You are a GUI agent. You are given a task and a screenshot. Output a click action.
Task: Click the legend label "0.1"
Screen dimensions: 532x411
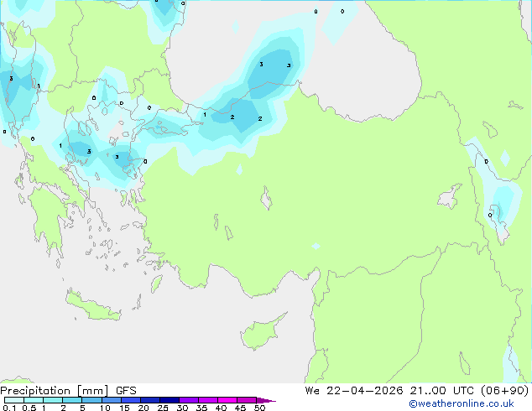9,408
